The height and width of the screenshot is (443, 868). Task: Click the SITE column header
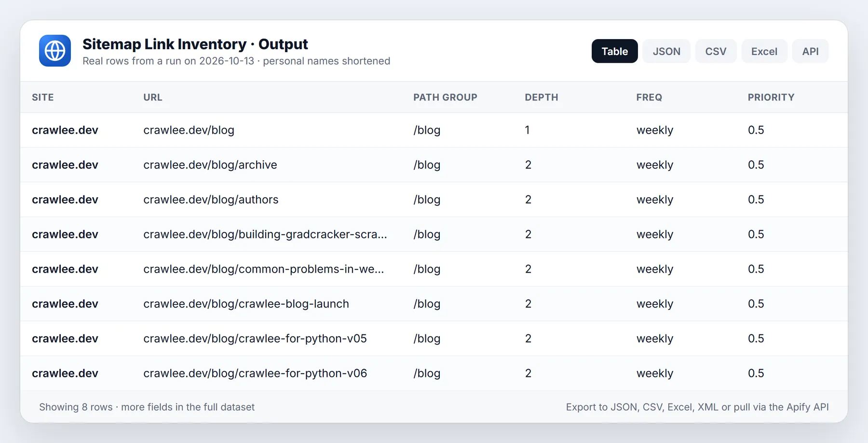(x=43, y=97)
